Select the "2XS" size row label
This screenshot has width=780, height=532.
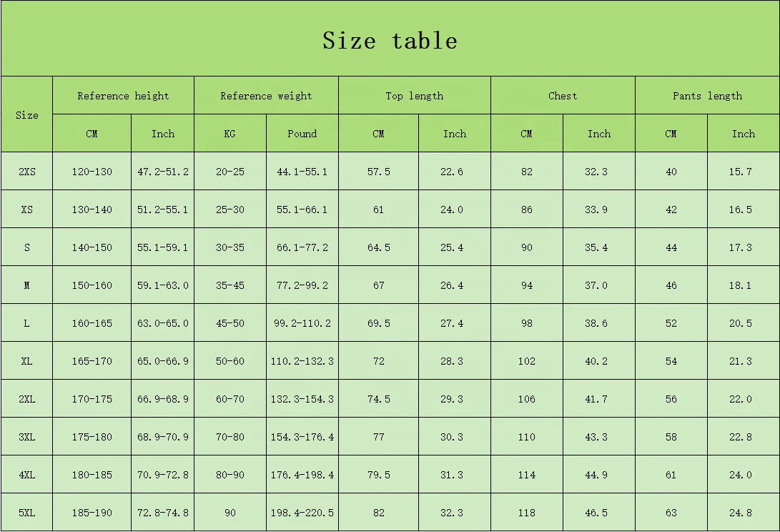click(27, 172)
